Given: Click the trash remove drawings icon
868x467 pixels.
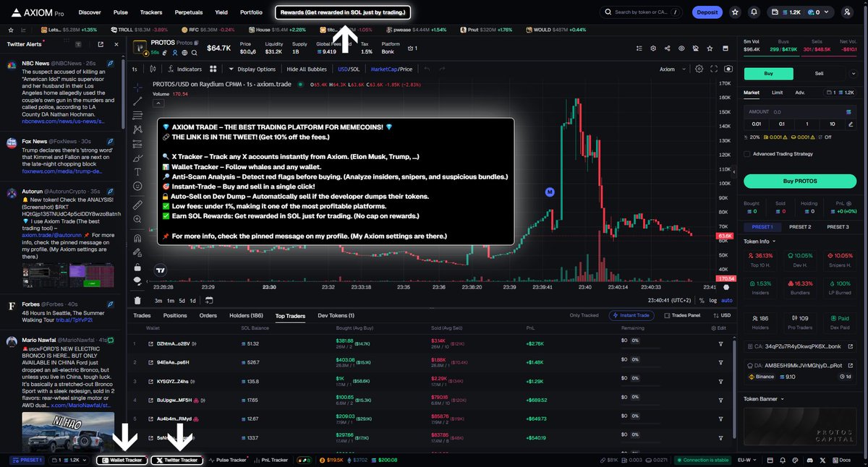Looking at the screenshot, I should pos(137,300).
